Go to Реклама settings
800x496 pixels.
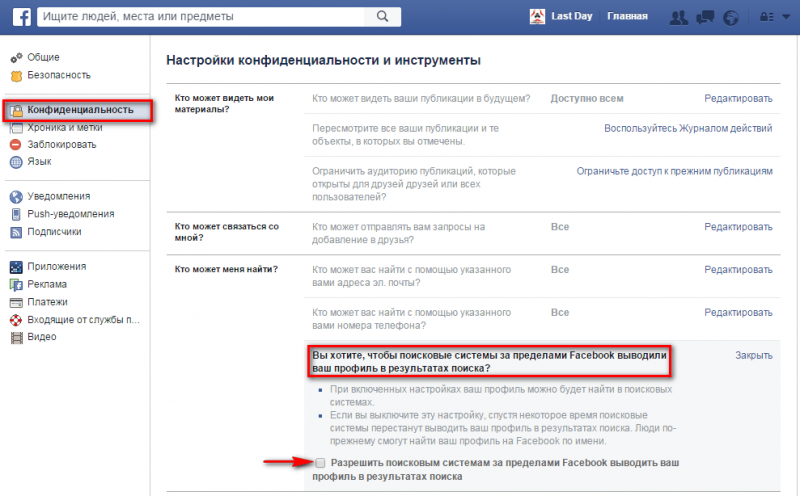(x=47, y=284)
